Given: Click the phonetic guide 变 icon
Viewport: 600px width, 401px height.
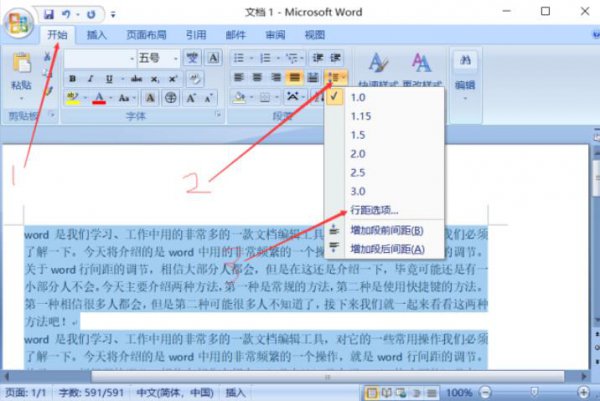Looking at the screenshot, I should coord(192,58).
